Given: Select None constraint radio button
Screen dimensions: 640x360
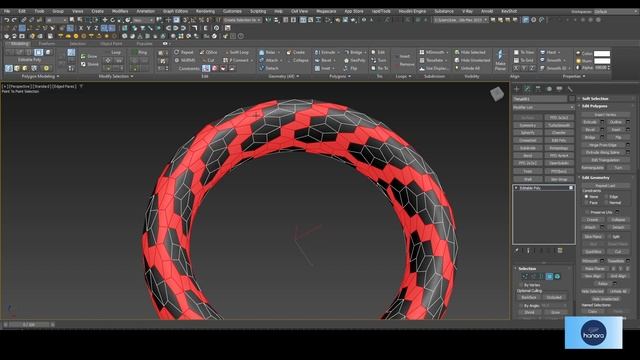Looking at the screenshot, I should pyautogui.click(x=587, y=197).
